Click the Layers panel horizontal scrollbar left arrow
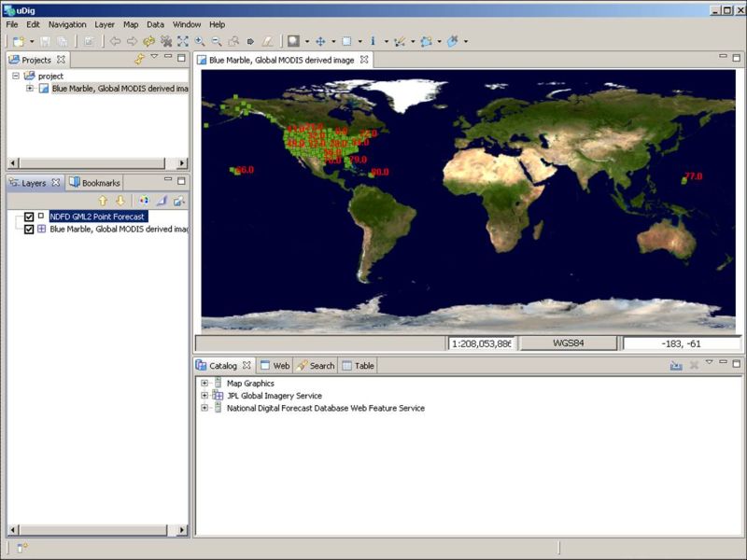Viewport: 747px width, 560px height. point(13,529)
